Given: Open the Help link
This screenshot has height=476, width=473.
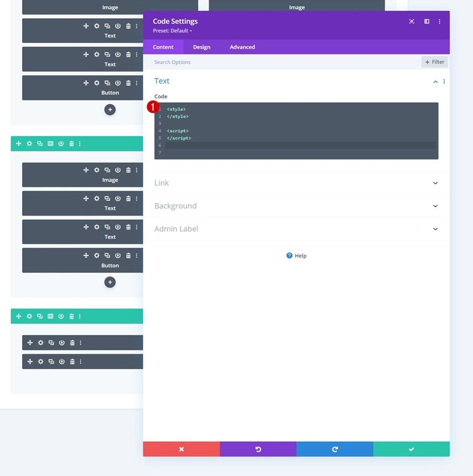Looking at the screenshot, I should tap(297, 256).
